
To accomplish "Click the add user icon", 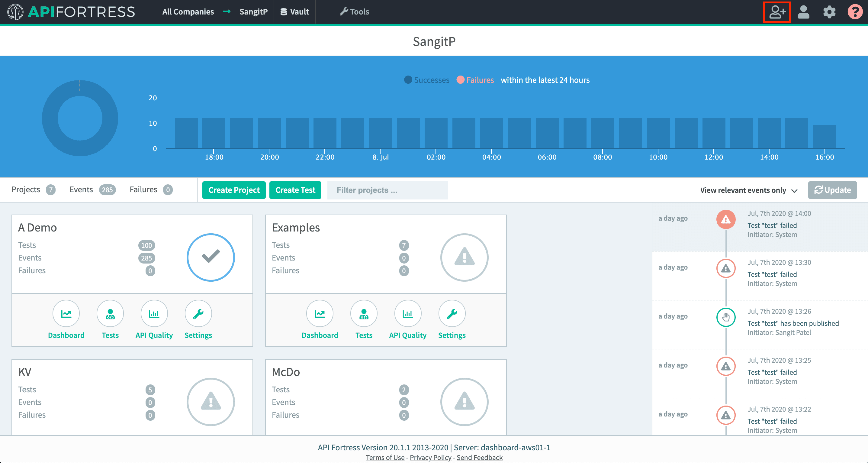I will pos(777,12).
